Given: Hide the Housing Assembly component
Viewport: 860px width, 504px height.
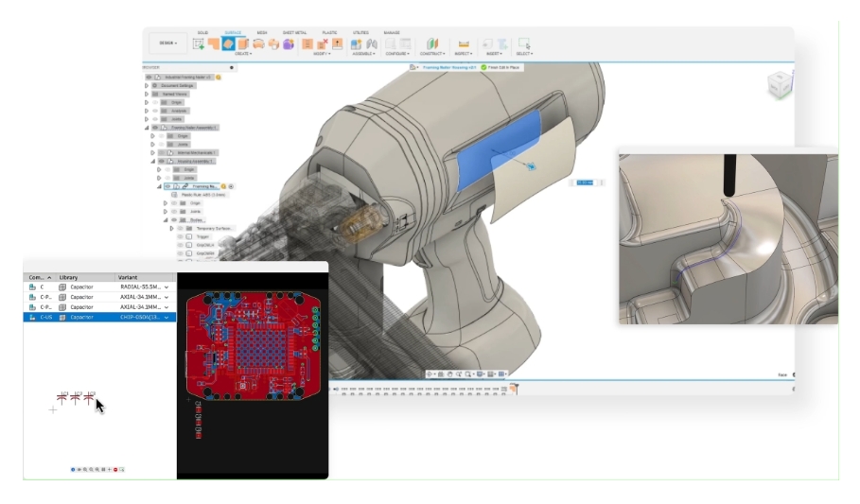Looking at the screenshot, I should (x=161, y=162).
